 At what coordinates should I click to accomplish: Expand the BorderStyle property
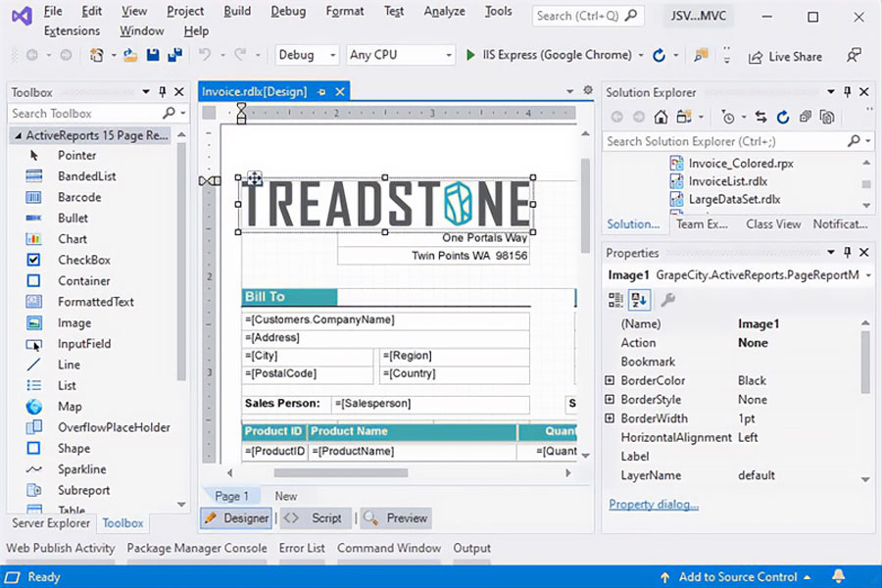tap(610, 399)
